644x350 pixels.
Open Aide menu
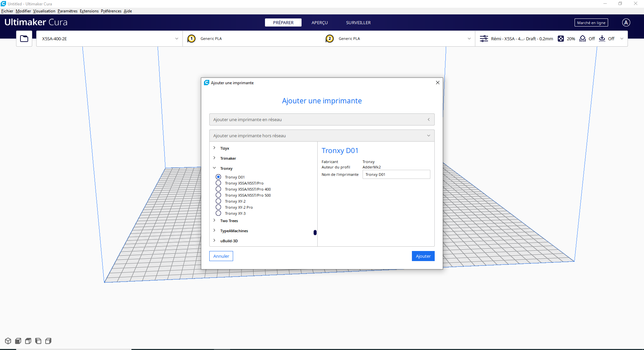[128, 11]
